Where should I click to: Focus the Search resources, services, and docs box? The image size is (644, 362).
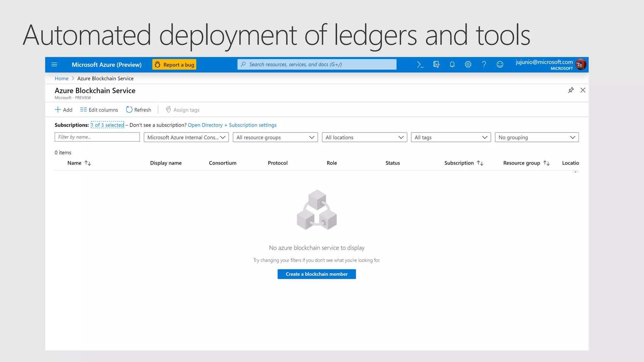tap(317, 64)
